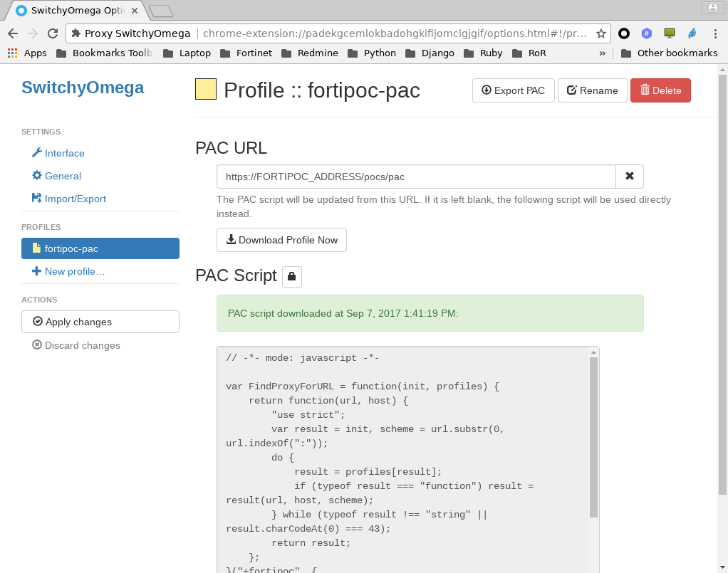Click the extension puzzle icon in address bar
Screen dimensions: 728x573
click(76, 33)
